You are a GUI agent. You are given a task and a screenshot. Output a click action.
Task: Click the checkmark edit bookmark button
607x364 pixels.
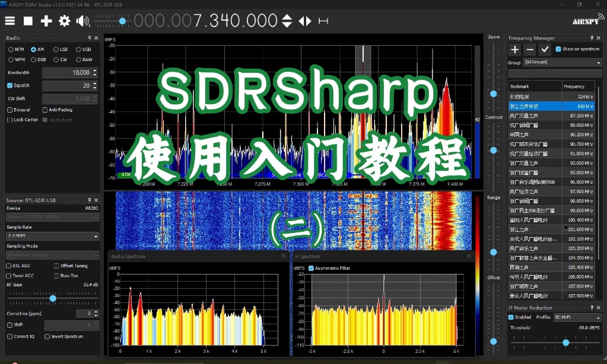(x=545, y=50)
